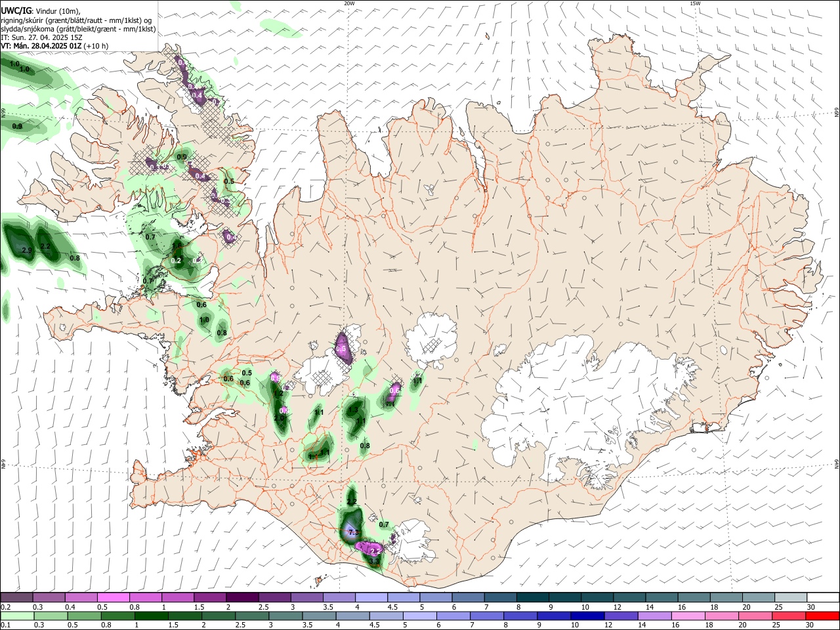
Task: Pick the lilac 14–16 rain scale swatch
Action: 655,616
